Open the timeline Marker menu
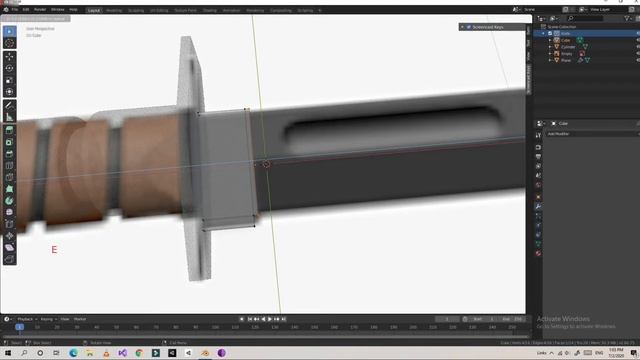The width and height of the screenshot is (640, 360). [x=80, y=319]
